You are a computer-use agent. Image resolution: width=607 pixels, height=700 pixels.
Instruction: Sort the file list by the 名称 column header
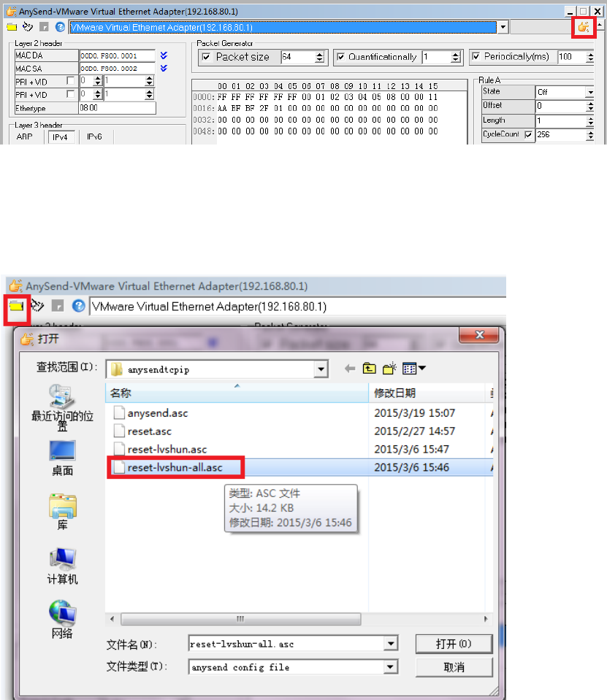[x=237, y=393]
